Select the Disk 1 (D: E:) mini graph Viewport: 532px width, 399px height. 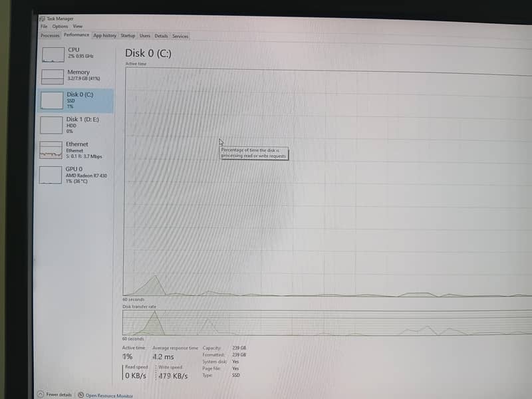51,125
